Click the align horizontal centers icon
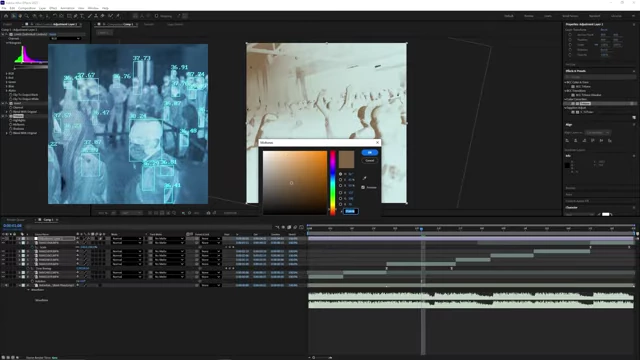Image resolution: width=640 pixels, height=360 pixels. (576, 140)
